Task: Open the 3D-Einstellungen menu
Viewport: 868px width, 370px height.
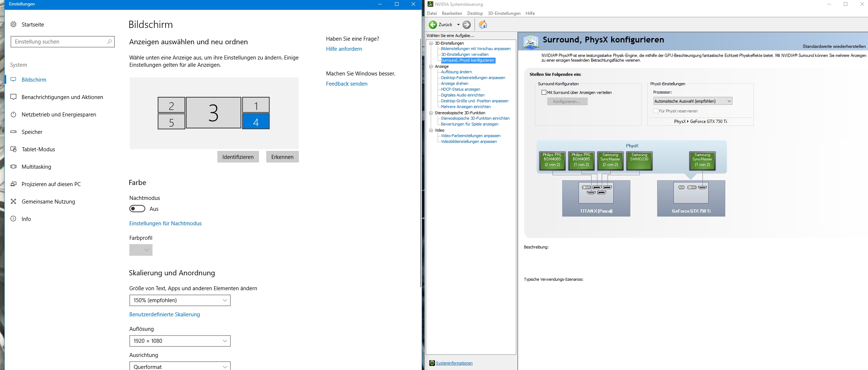Action: [x=504, y=13]
